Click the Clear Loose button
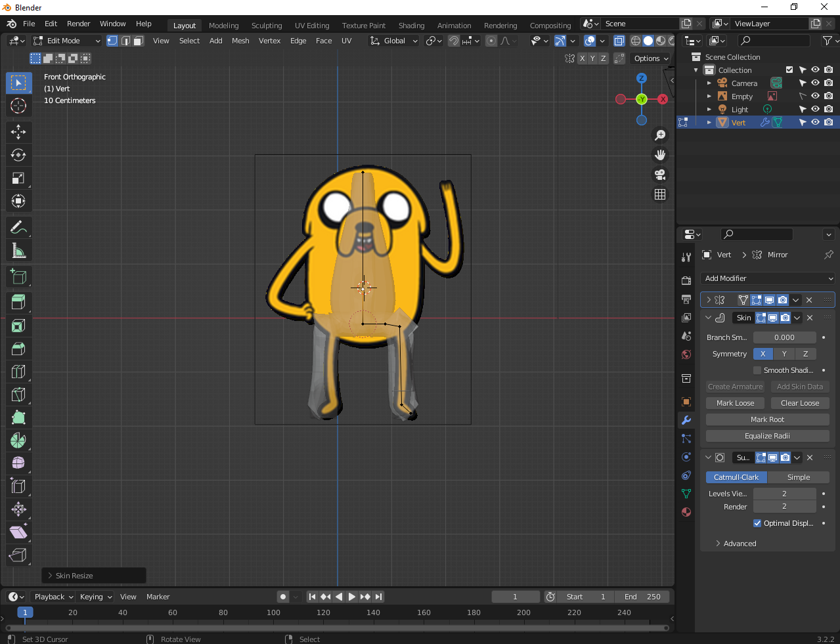The image size is (840, 644). pos(800,403)
